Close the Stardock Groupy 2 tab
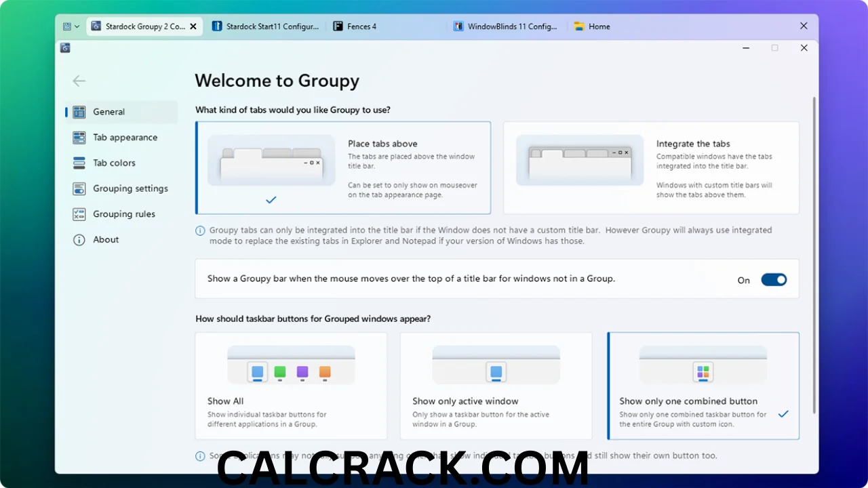 tap(193, 26)
